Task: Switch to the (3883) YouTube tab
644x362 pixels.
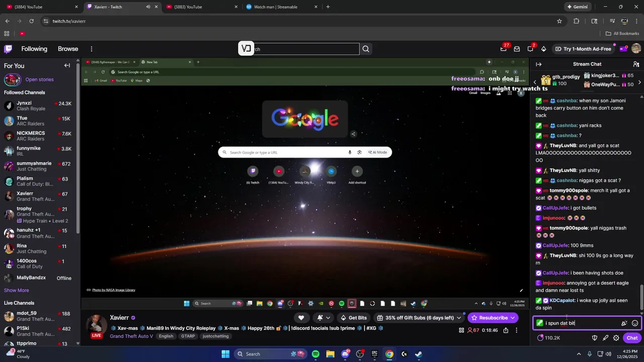Action: pyautogui.click(x=201, y=7)
